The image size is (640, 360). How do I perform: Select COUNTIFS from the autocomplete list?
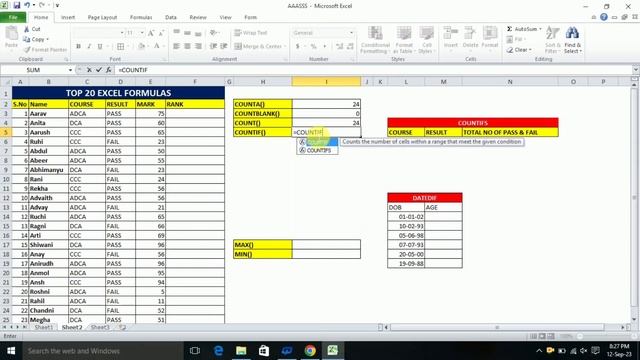(x=318, y=150)
